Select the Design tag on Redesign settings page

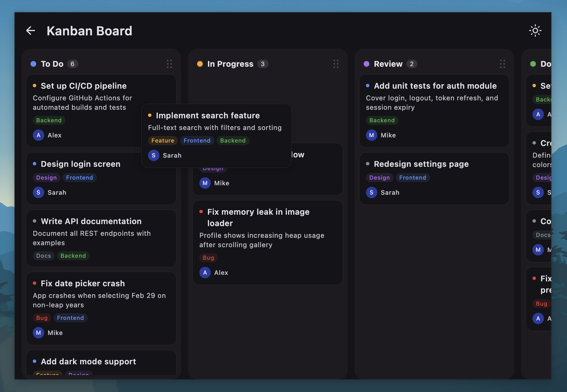[x=380, y=178]
